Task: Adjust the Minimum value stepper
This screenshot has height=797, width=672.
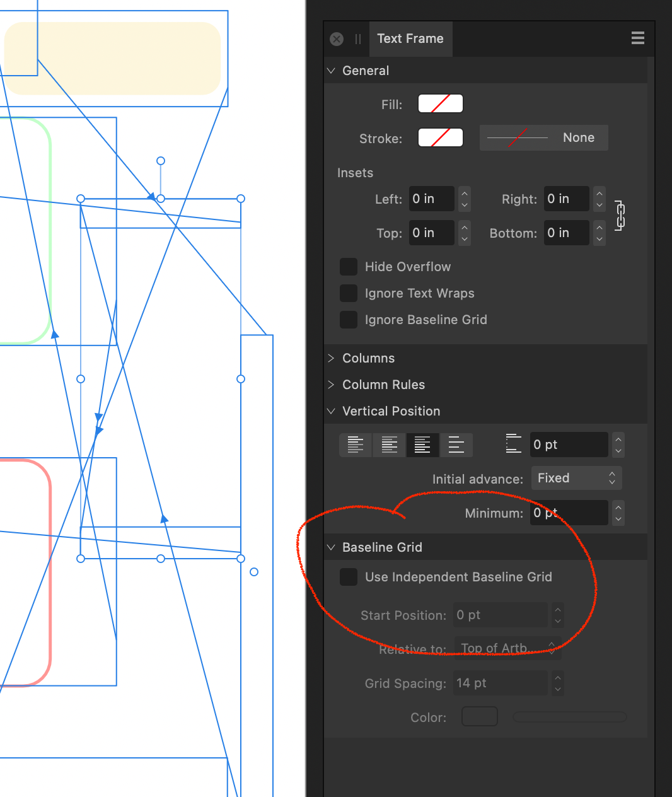Action: [618, 513]
